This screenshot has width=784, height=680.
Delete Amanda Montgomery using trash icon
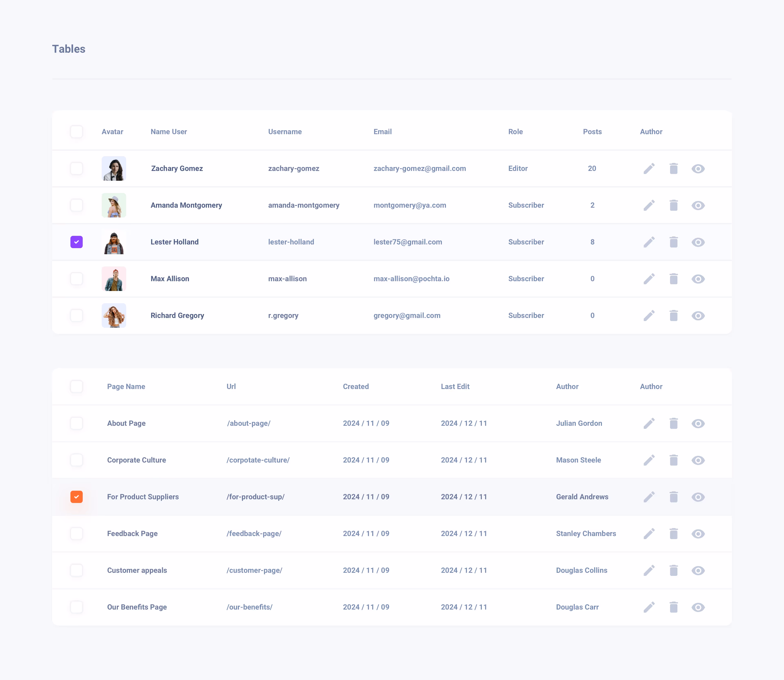pos(673,205)
